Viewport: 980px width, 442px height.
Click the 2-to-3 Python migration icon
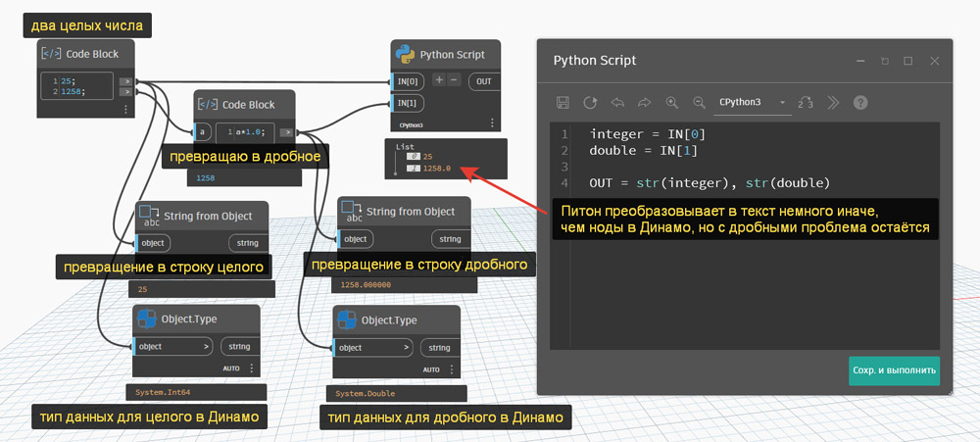pyautogui.click(x=806, y=102)
